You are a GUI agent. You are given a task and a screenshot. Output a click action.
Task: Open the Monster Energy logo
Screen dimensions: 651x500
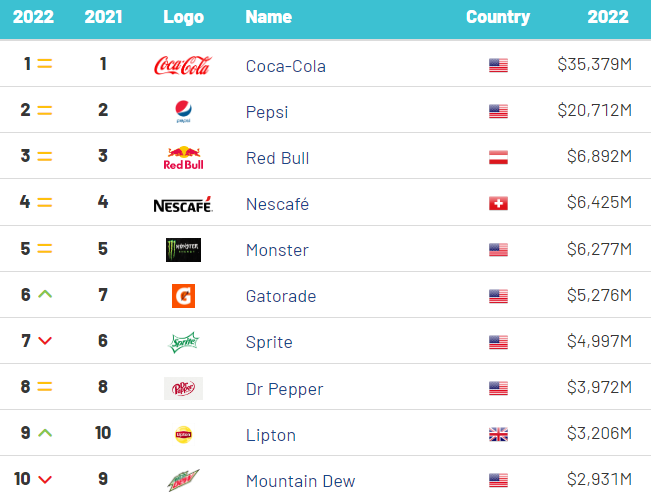[183, 250]
